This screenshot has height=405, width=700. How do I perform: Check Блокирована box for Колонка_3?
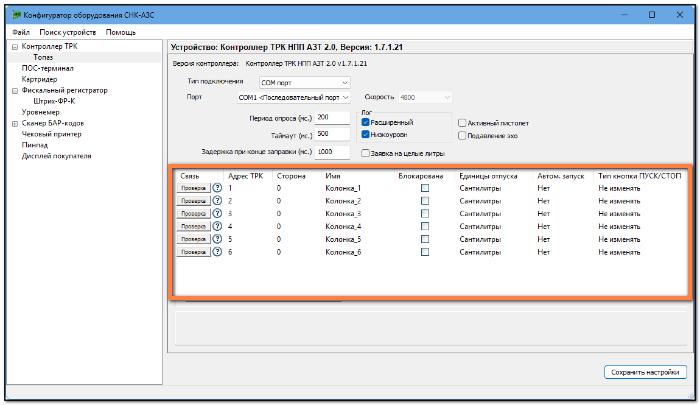[425, 213]
